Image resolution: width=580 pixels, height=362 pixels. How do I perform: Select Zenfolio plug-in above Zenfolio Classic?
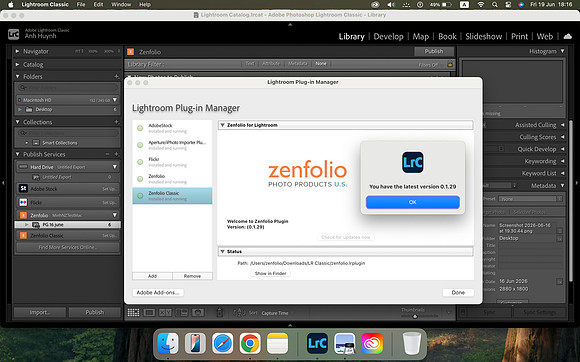172,179
